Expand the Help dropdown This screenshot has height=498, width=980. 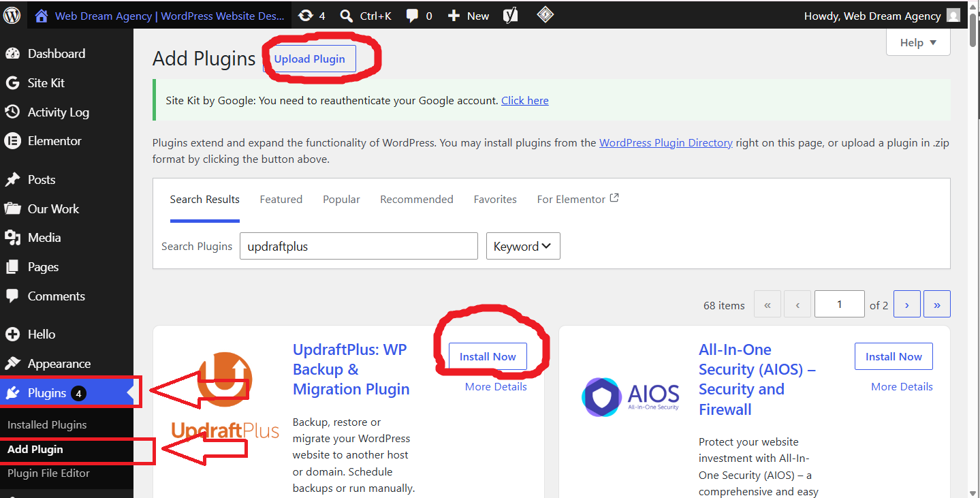click(x=918, y=42)
